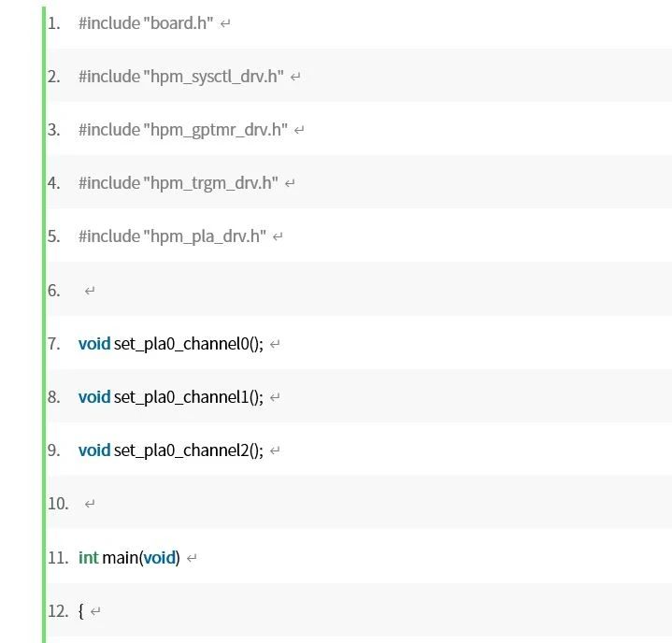
Task: Click the green vertical bar beside code
Action: [44, 324]
